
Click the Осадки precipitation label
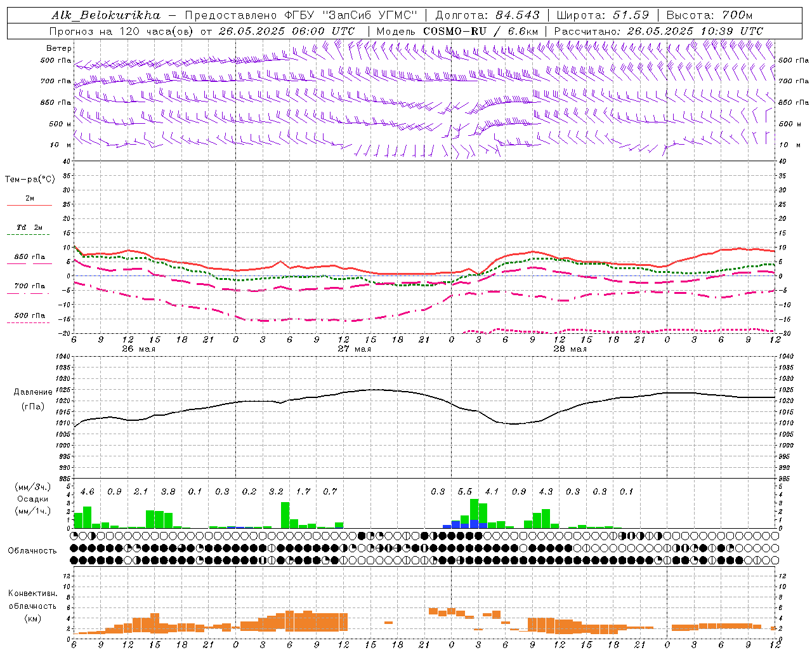pyautogui.click(x=32, y=499)
